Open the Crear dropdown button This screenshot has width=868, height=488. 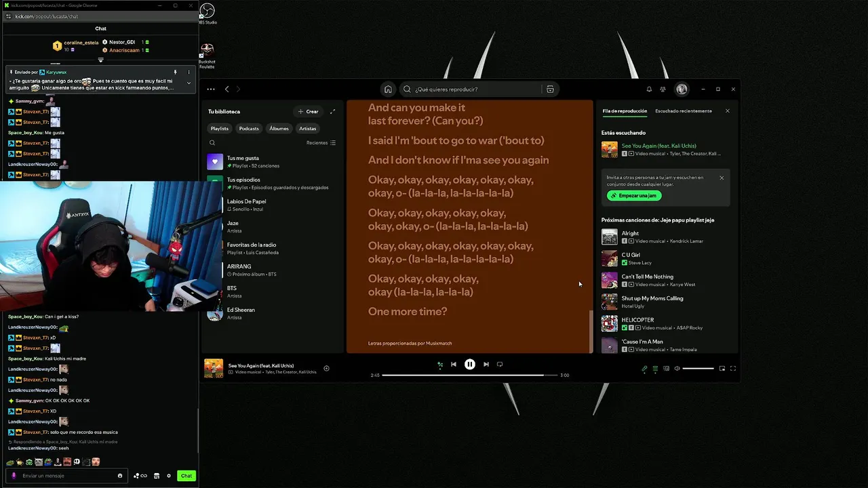click(x=307, y=111)
